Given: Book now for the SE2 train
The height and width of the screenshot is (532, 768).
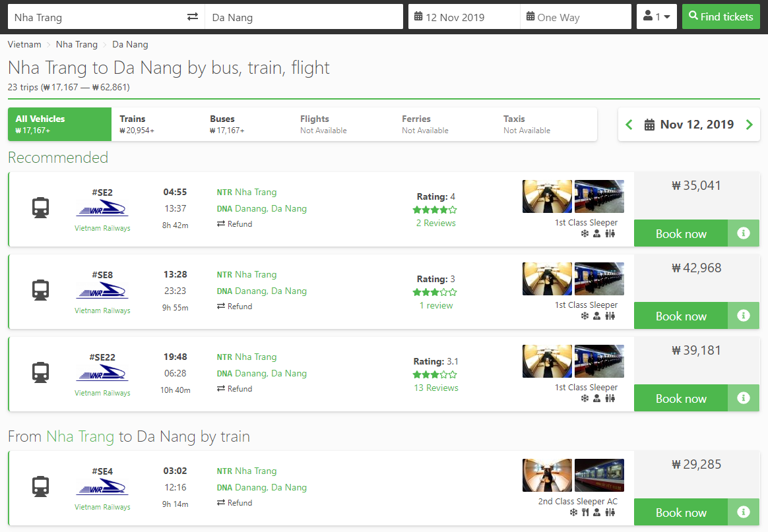Looking at the screenshot, I should 681,233.
